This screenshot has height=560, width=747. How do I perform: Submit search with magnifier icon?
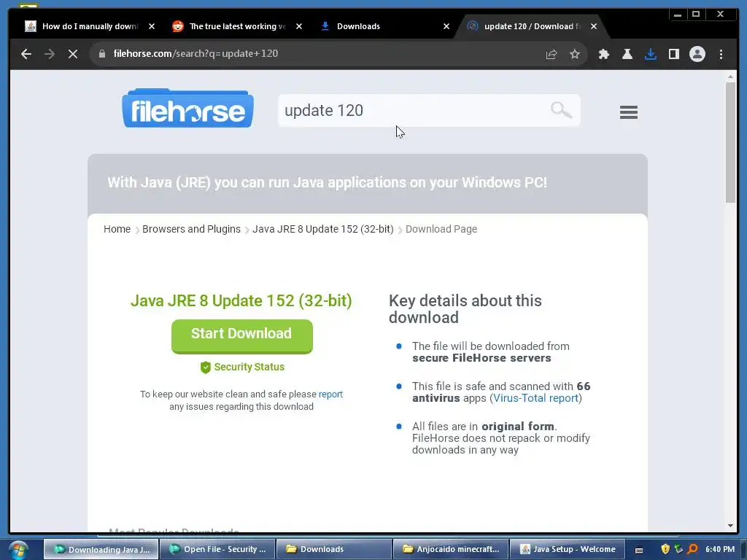click(x=561, y=110)
